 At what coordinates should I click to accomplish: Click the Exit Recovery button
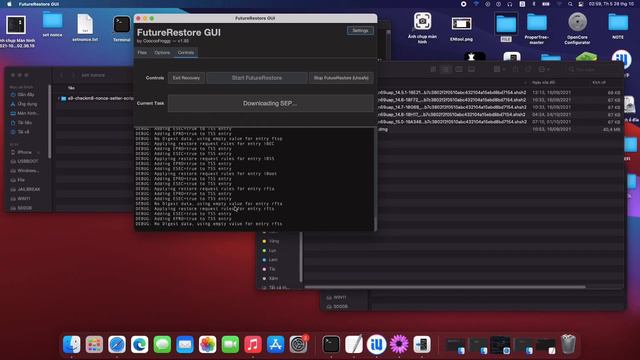click(x=186, y=78)
